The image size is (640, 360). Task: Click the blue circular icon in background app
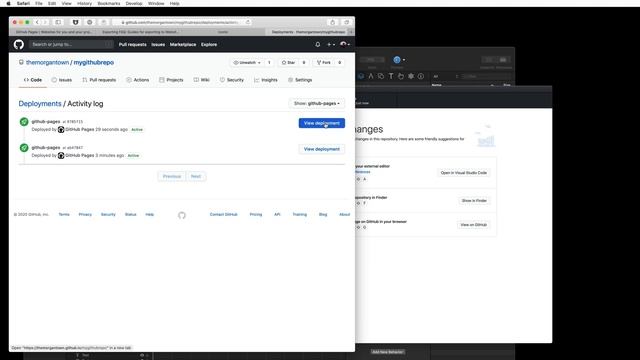click(x=397, y=60)
